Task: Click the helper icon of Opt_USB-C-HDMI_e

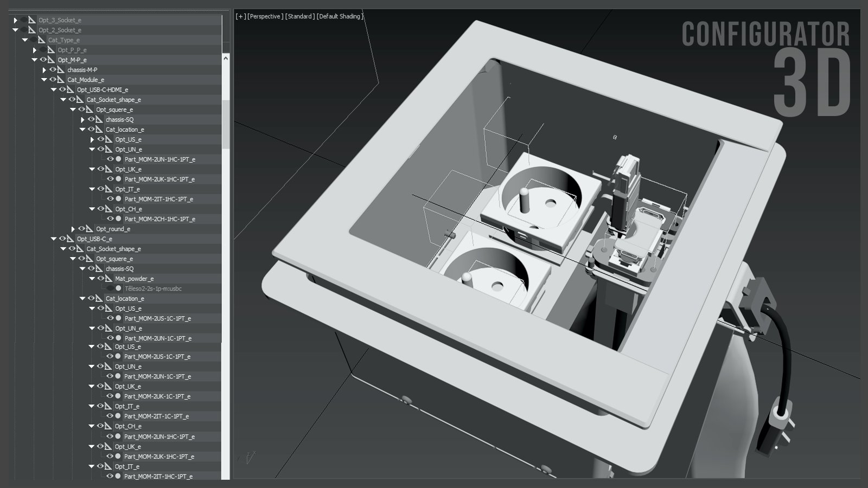Action: (71, 89)
